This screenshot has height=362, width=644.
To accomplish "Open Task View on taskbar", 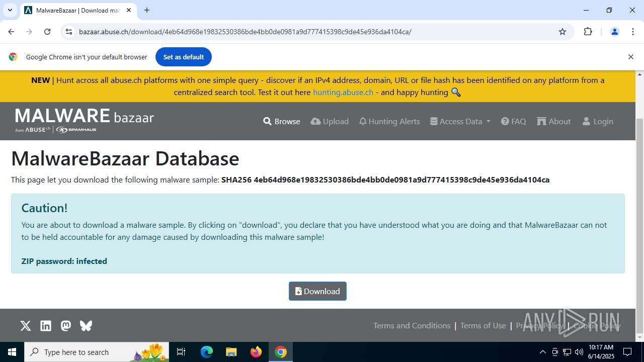I will pyautogui.click(x=181, y=352).
